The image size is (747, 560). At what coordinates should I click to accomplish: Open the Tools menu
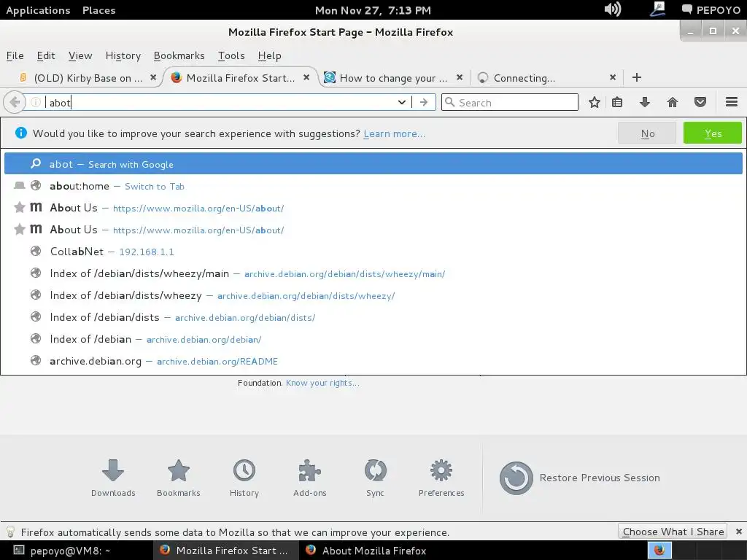point(231,55)
